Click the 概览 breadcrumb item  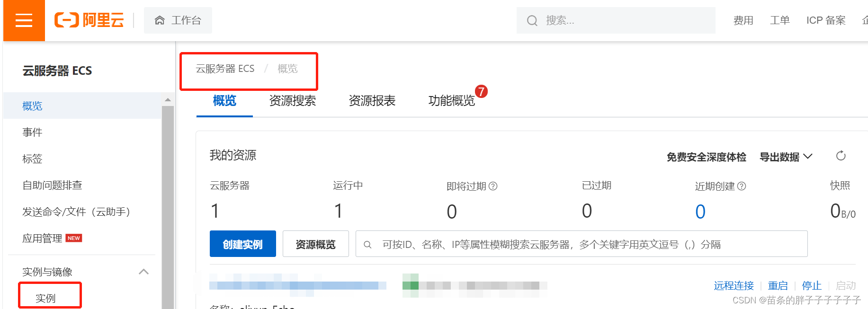coord(287,69)
